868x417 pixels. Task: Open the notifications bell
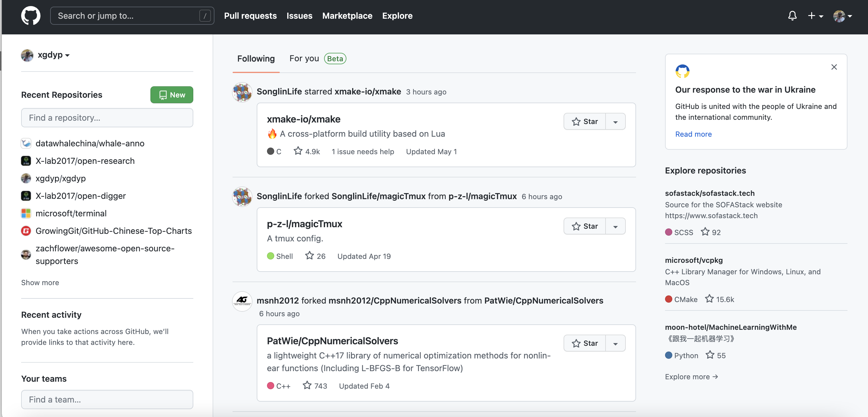(792, 16)
